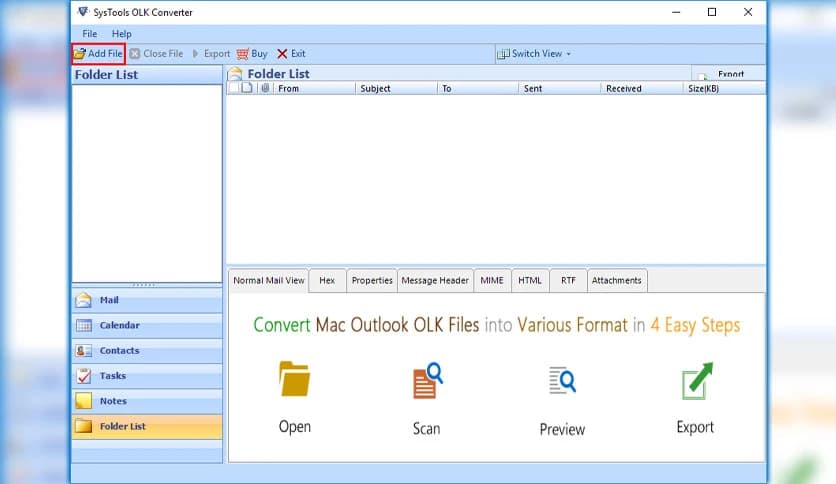The image size is (836, 484).
Task: Click the Export toolbar button
Action: 211,54
